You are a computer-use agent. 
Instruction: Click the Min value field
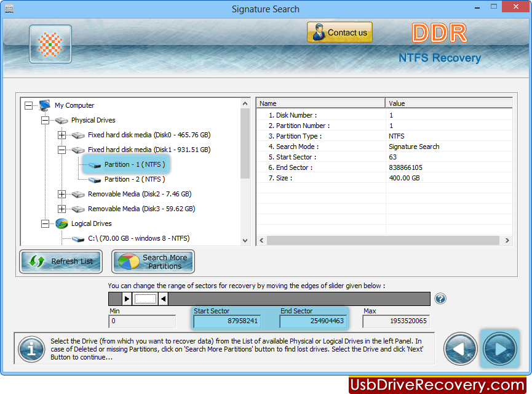tap(142, 321)
